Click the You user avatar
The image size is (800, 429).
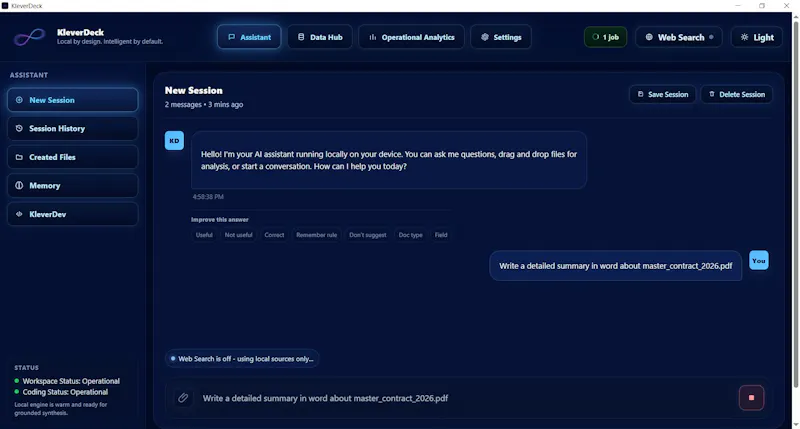coord(759,260)
